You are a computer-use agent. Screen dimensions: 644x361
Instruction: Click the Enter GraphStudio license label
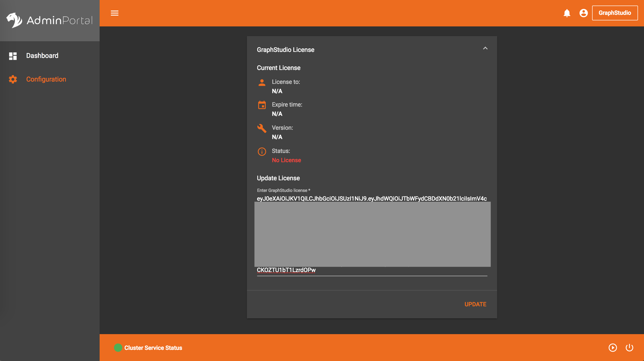pyautogui.click(x=284, y=190)
